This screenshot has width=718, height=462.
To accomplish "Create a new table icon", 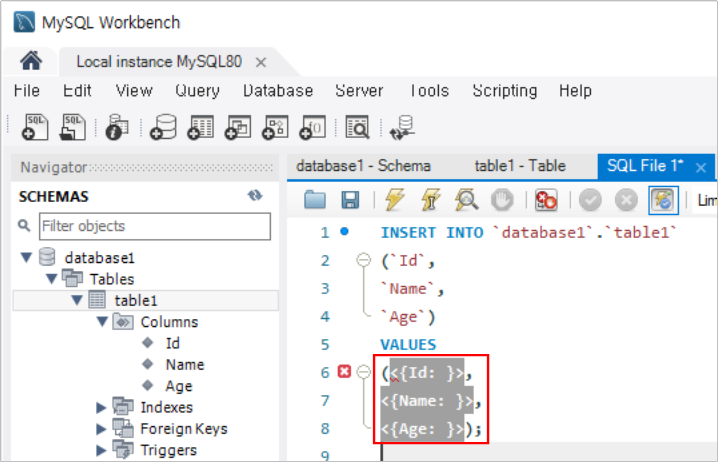I will click(201, 127).
